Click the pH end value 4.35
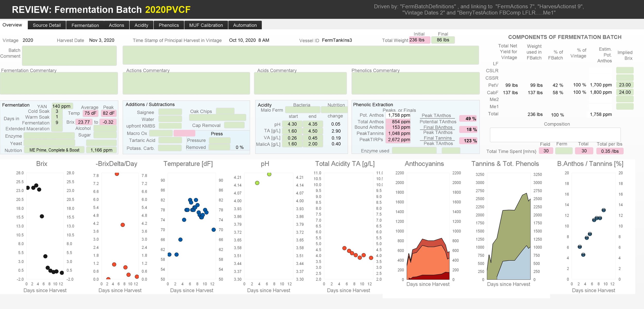The width and height of the screenshot is (644, 309). click(x=313, y=124)
